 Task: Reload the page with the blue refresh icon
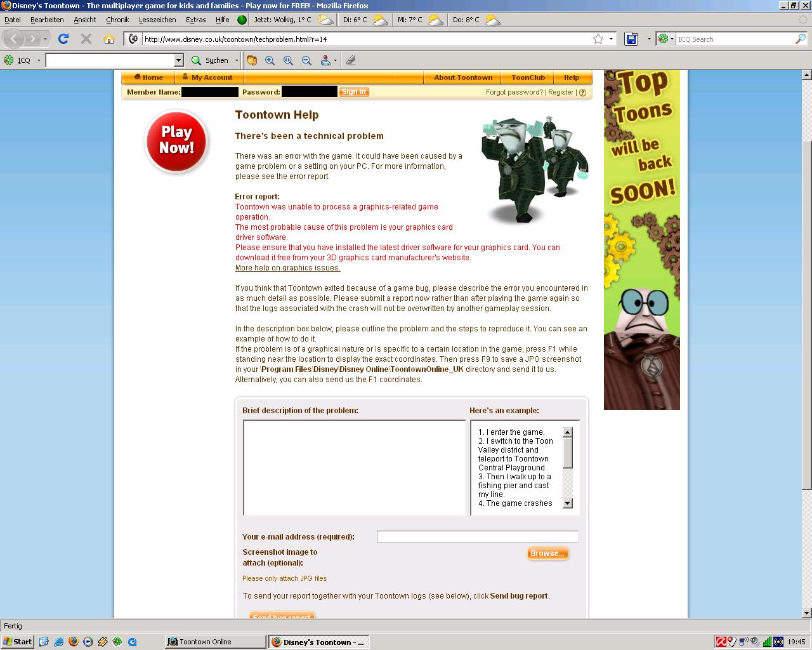click(x=63, y=39)
